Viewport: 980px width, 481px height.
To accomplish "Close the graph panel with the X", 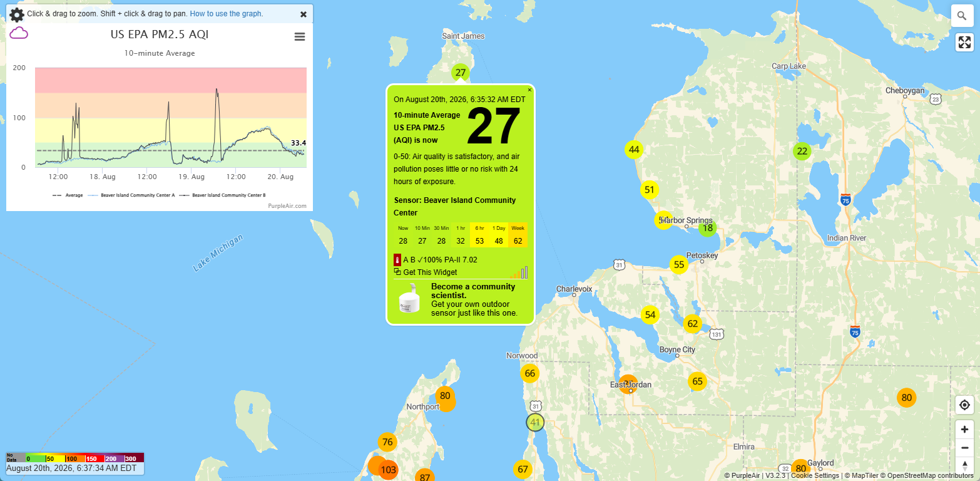I will tap(304, 14).
